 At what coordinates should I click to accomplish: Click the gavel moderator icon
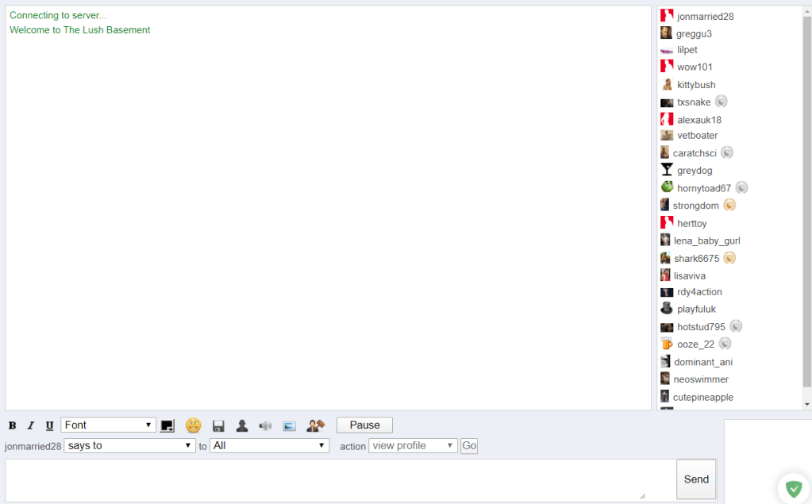[315, 425]
